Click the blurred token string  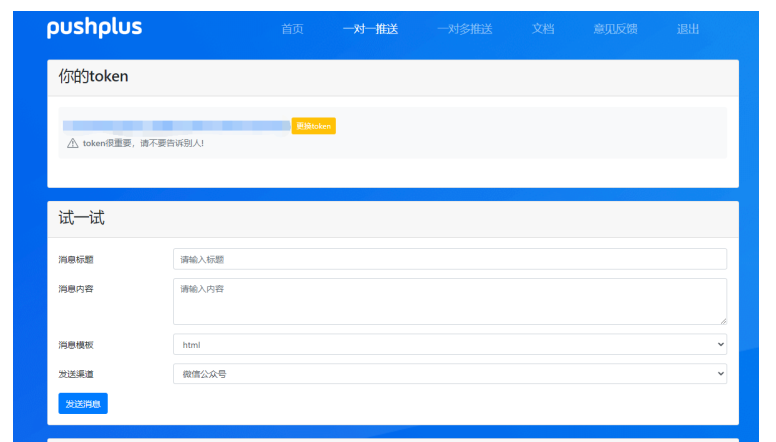[176, 126]
